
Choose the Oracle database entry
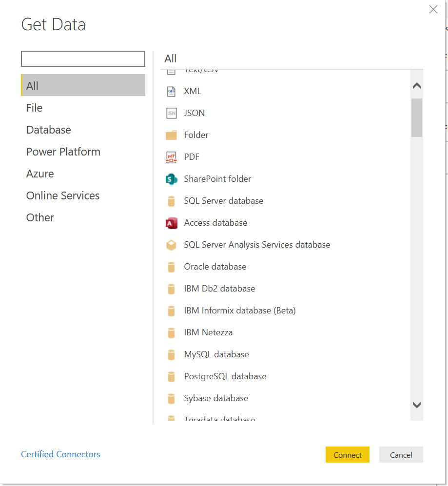pos(215,267)
